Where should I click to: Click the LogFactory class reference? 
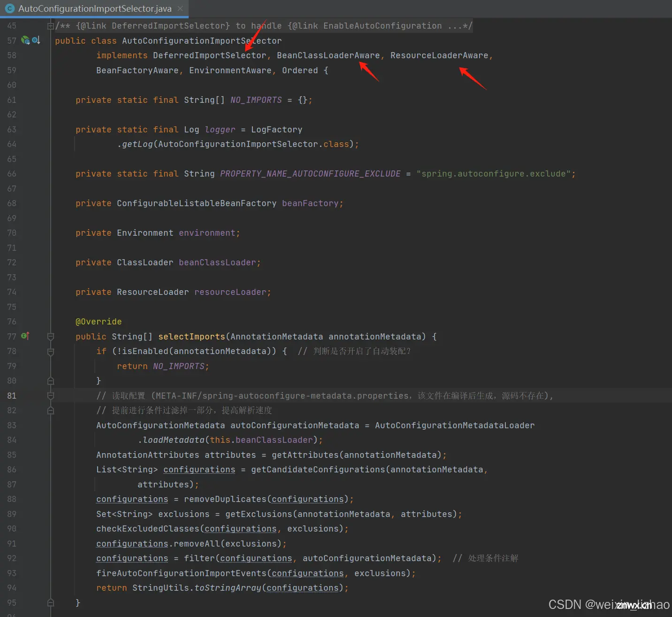coord(276,130)
